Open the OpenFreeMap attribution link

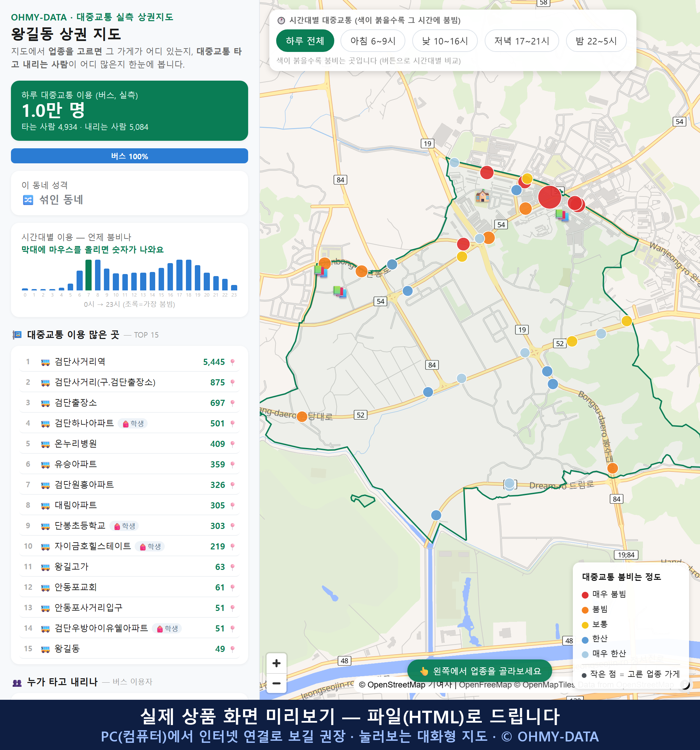485,685
